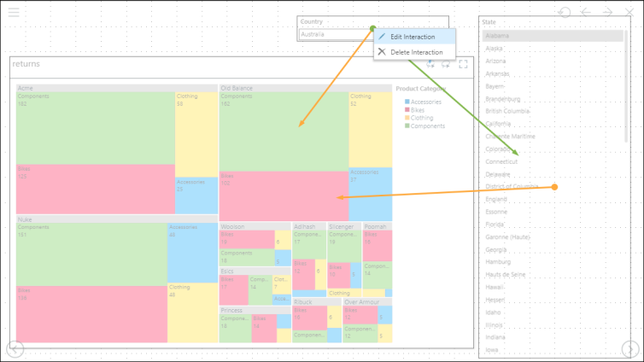Open the hamburger menu icon

click(14, 13)
